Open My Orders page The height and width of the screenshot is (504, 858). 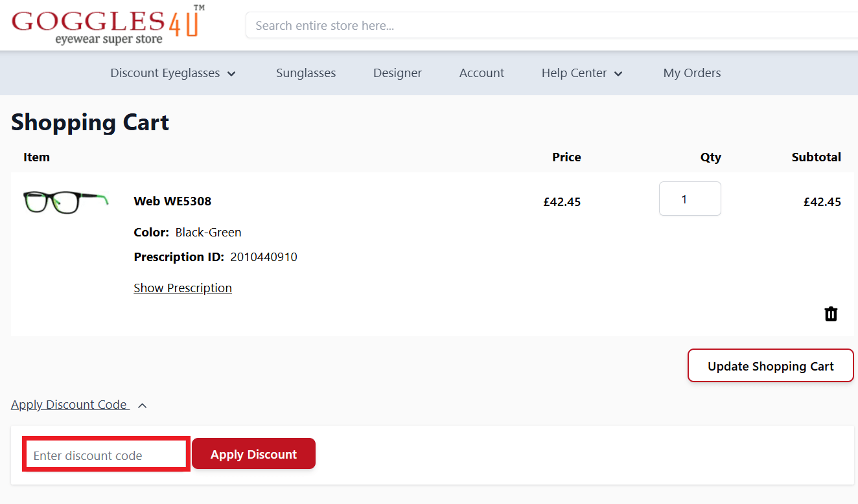pos(692,73)
